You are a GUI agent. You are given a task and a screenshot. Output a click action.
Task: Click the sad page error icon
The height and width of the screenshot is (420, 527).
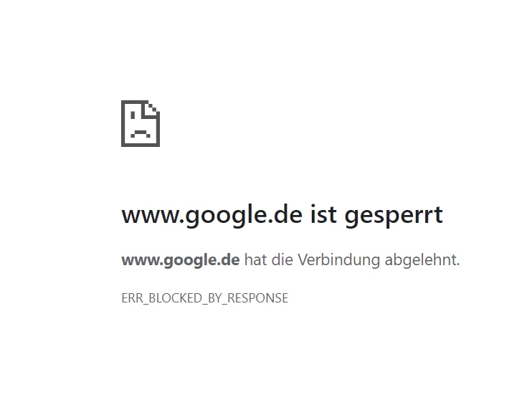[x=141, y=123]
